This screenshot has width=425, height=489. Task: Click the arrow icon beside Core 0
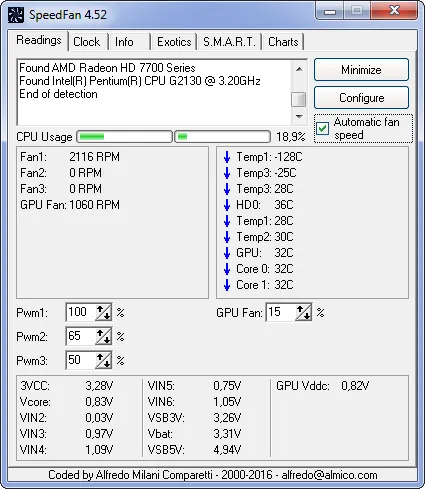click(x=227, y=269)
